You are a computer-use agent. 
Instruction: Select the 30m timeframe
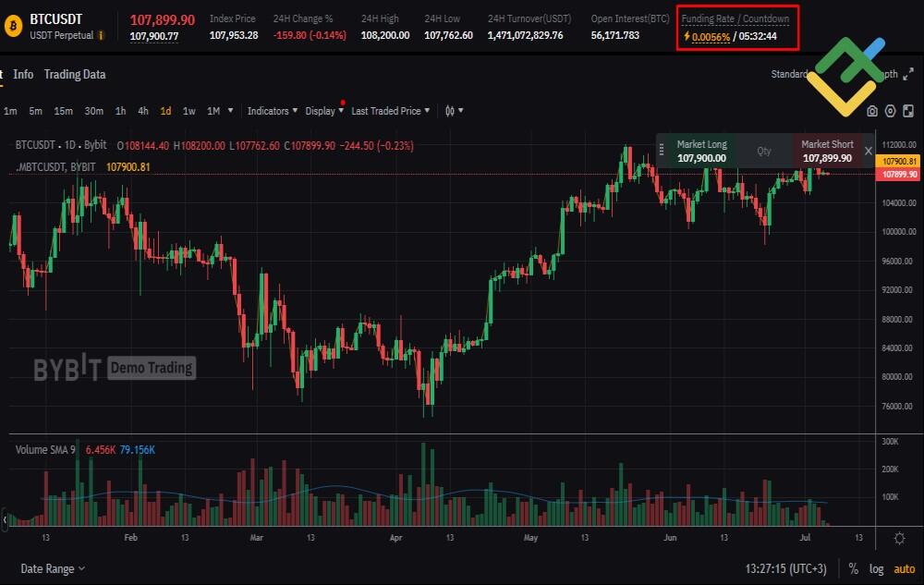click(93, 111)
